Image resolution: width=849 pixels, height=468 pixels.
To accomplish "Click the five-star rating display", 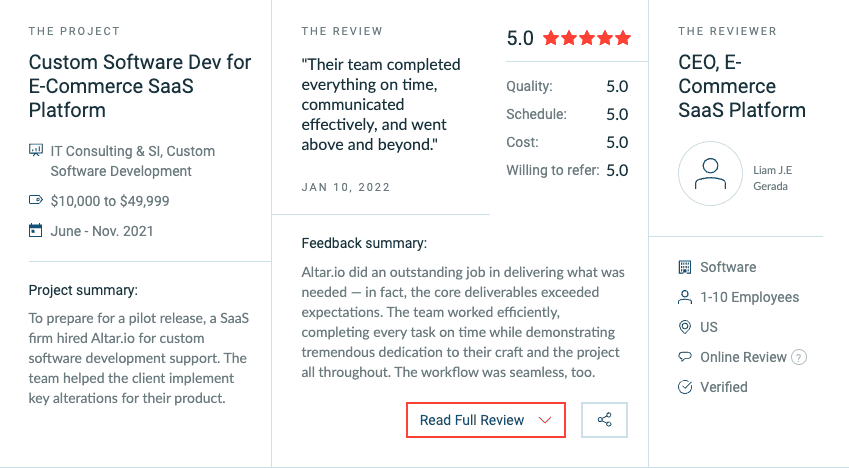I will [587, 38].
